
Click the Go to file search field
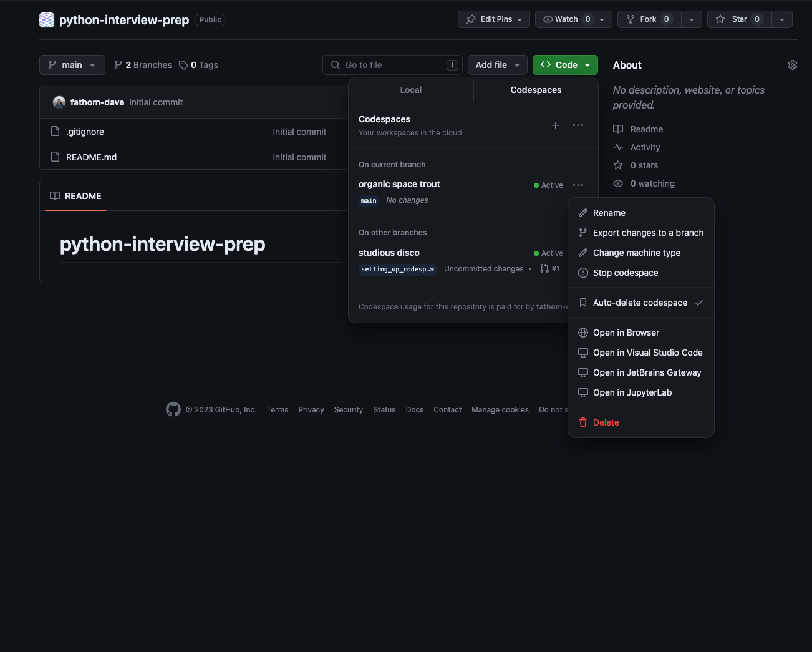click(x=392, y=65)
